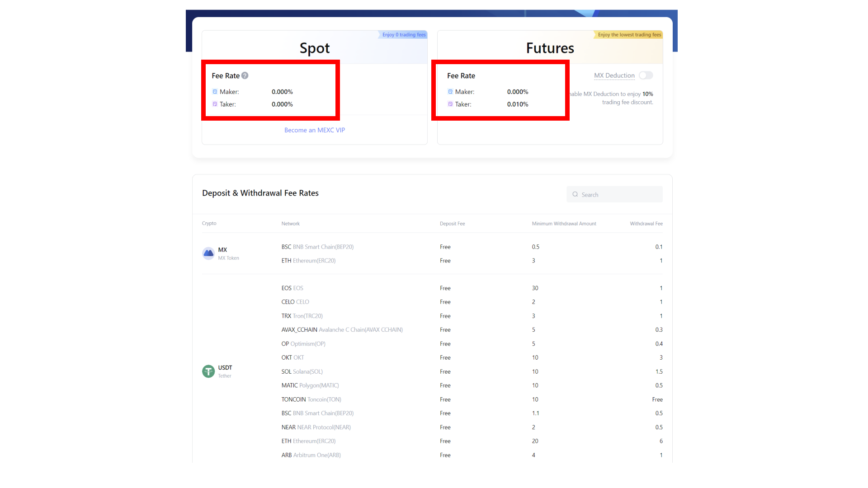This screenshot has height=488, width=868.
Task: Click the Spot Maker fee icon
Action: [215, 92]
